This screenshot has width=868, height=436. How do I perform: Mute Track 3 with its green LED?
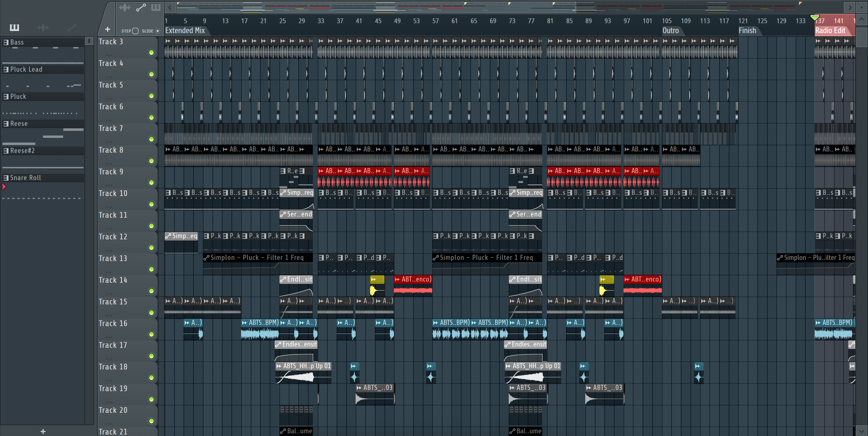(x=151, y=52)
